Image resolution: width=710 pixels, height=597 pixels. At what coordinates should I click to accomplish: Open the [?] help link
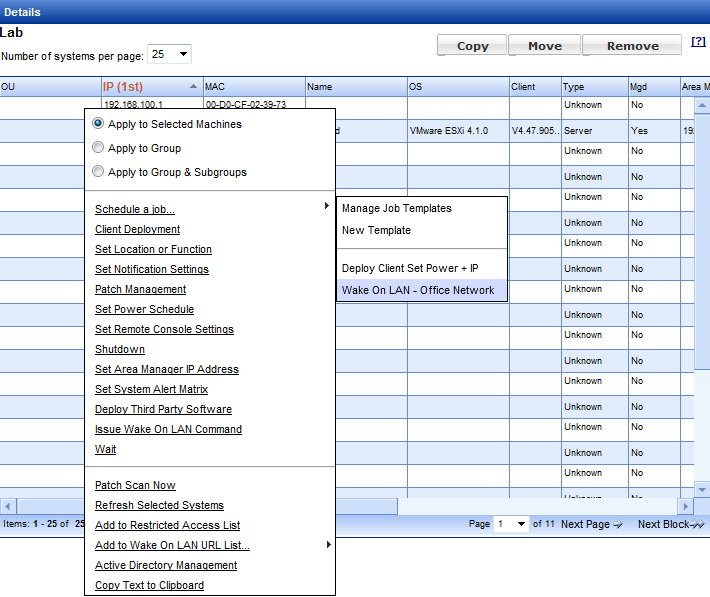tap(698, 43)
